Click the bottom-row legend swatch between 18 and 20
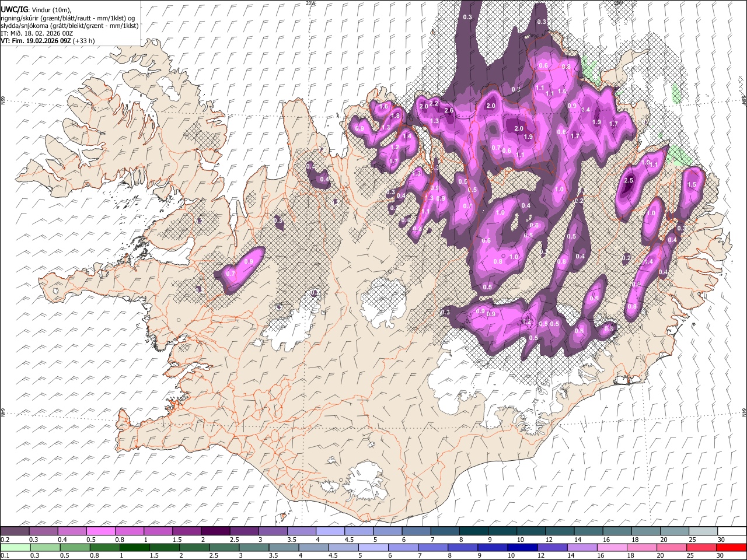The height and width of the screenshot is (560, 747). pos(641,547)
